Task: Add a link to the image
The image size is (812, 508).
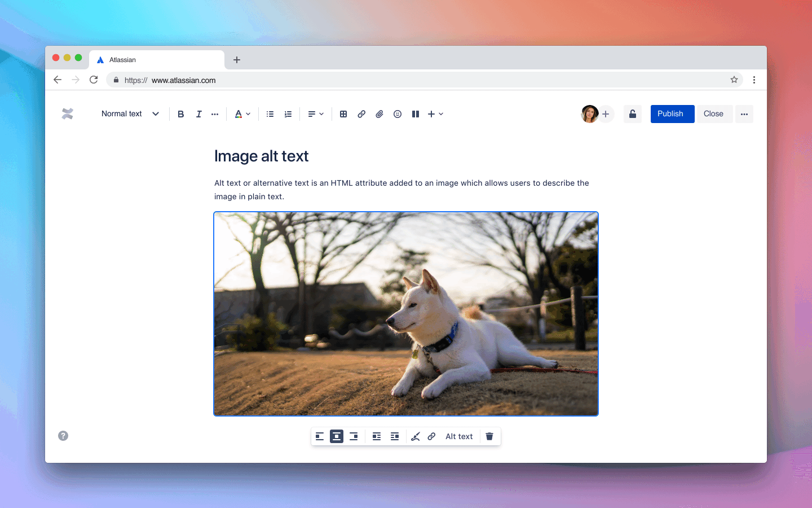Action: [431, 436]
